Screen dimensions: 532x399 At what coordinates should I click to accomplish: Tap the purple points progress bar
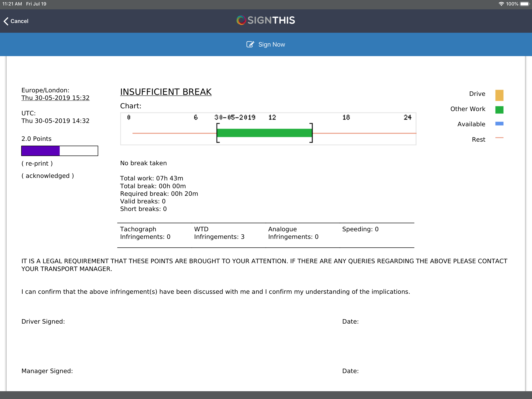point(60,151)
